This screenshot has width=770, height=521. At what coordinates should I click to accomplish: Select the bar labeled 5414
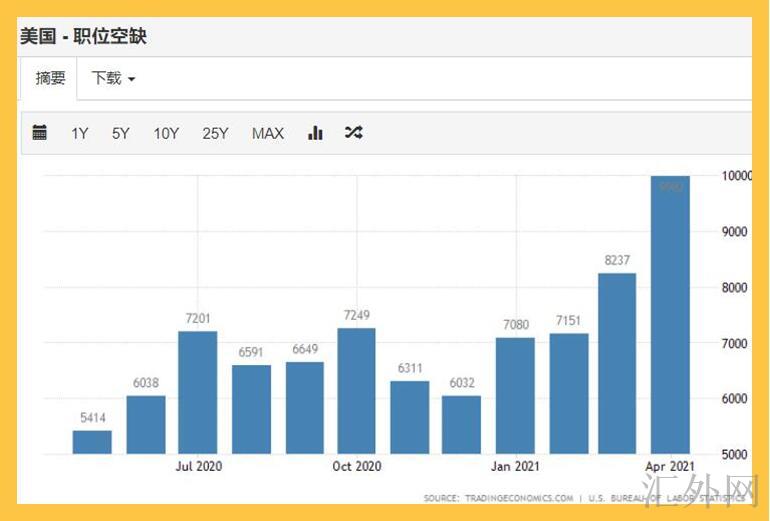click(92, 442)
